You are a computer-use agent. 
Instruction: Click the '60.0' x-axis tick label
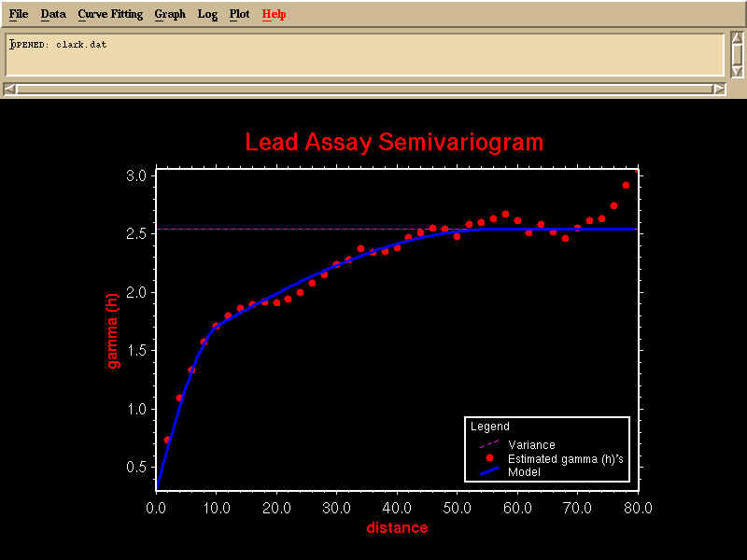(x=518, y=508)
